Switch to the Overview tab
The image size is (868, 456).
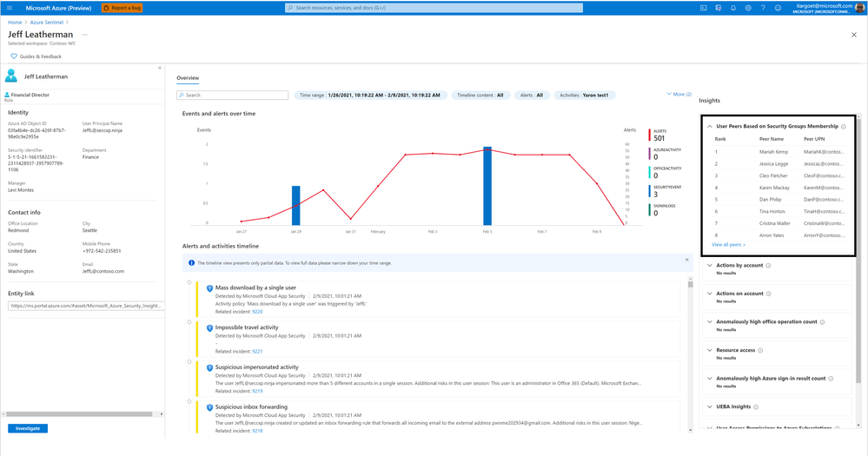188,78
